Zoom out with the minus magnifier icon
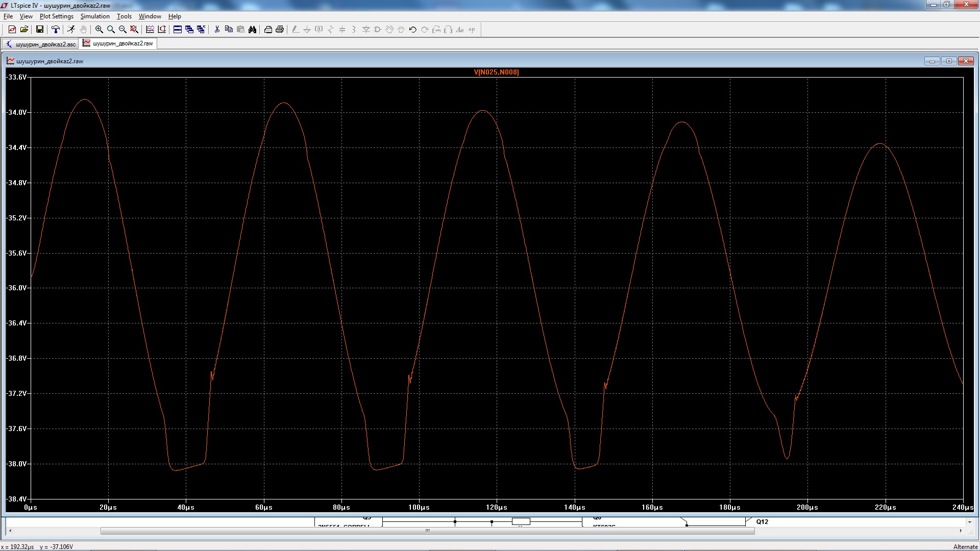Image resolution: width=980 pixels, height=551 pixels. pos(122,30)
